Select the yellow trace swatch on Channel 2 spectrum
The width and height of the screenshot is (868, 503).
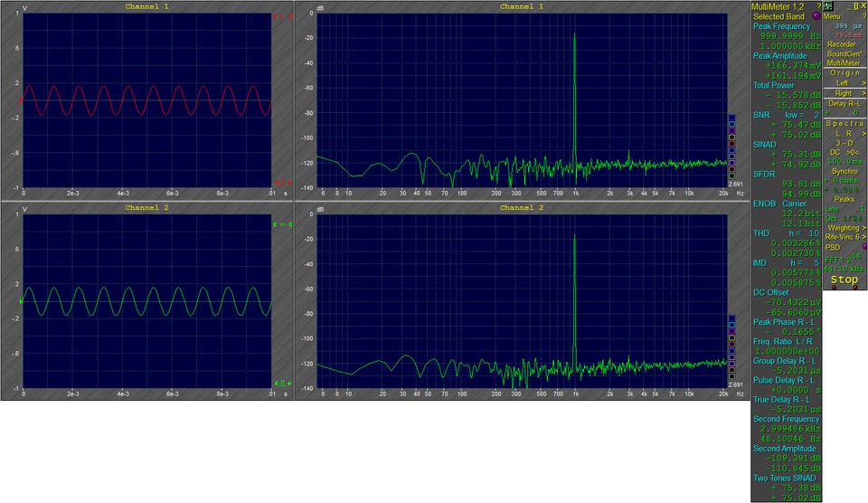(x=731, y=338)
